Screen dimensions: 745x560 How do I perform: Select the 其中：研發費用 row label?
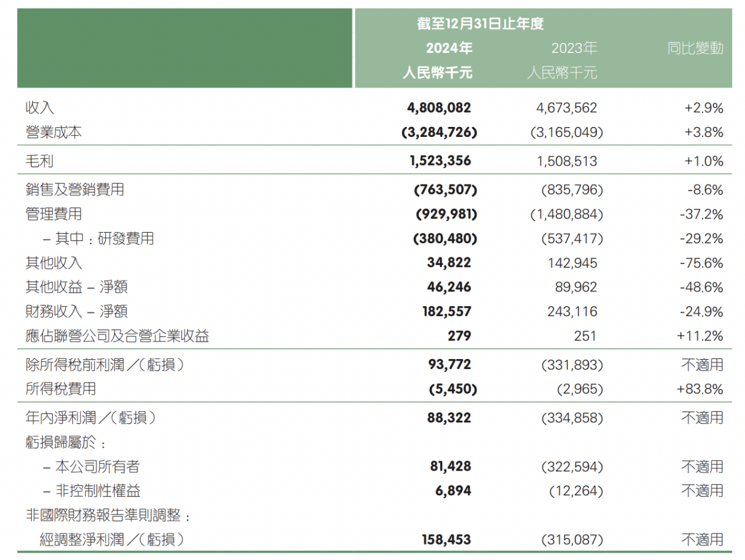click(x=99, y=239)
